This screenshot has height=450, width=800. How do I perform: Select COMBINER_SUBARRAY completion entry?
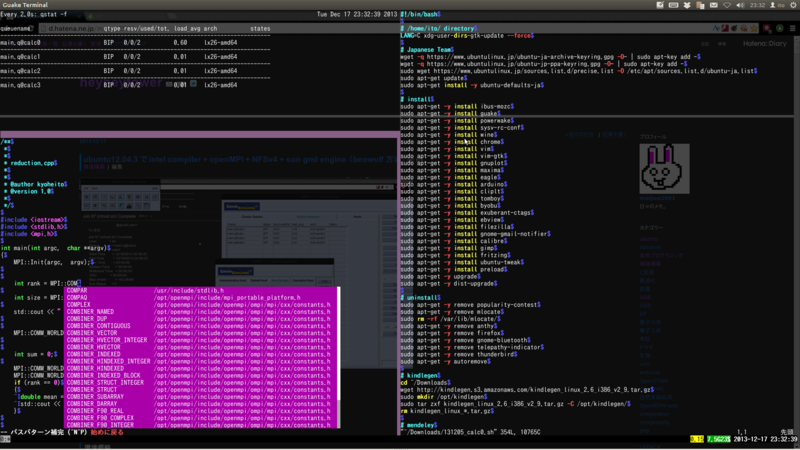click(x=201, y=397)
